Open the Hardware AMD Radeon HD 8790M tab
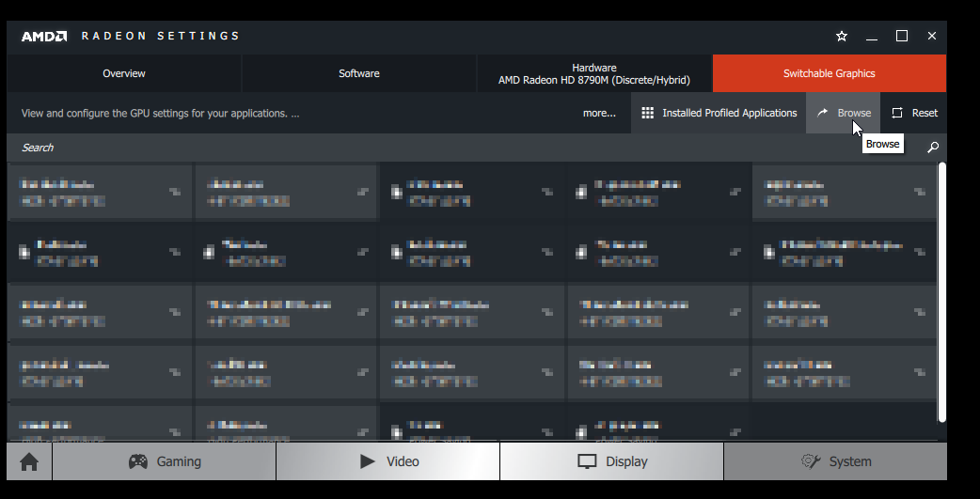This screenshot has height=499, width=980. tap(594, 73)
